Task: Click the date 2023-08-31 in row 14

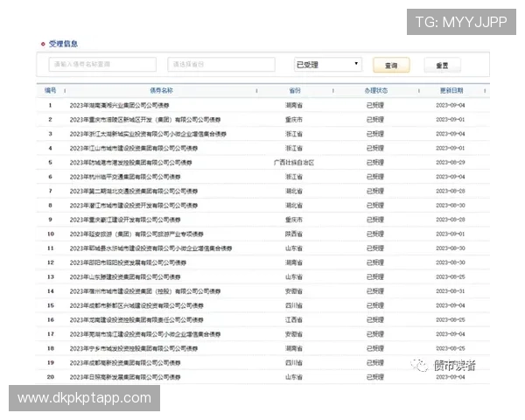Action: pos(451,291)
